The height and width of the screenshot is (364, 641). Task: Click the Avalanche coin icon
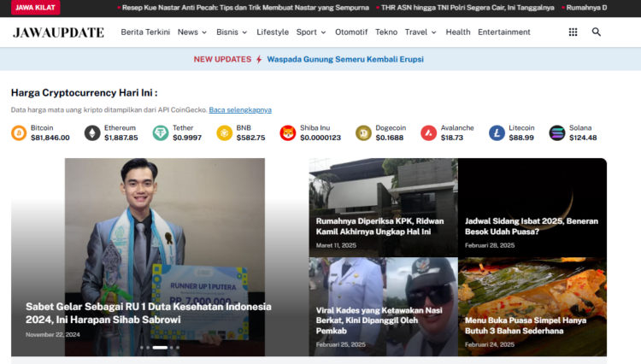pyautogui.click(x=429, y=132)
